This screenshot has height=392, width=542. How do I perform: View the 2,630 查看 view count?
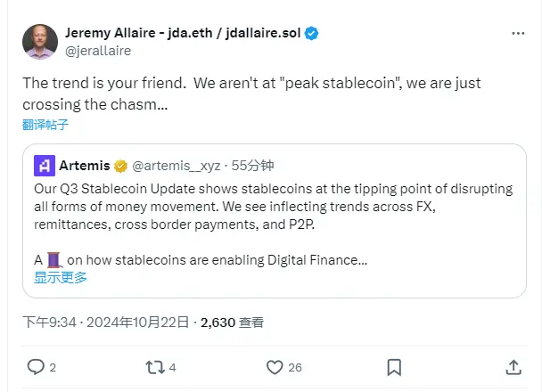click(232, 323)
